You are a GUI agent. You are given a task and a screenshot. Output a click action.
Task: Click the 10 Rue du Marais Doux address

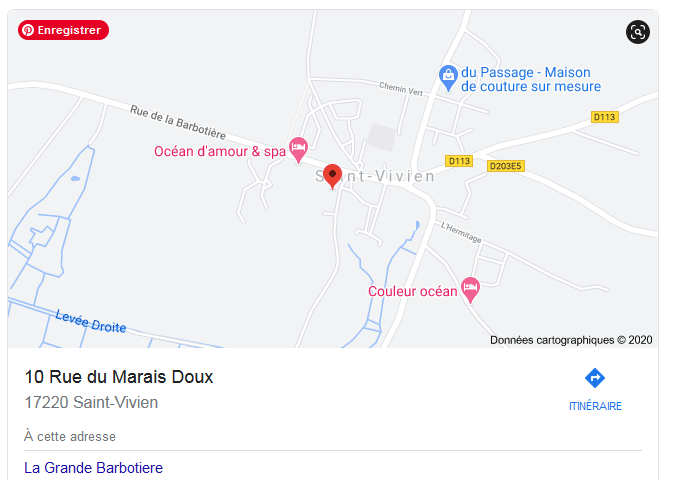(119, 377)
